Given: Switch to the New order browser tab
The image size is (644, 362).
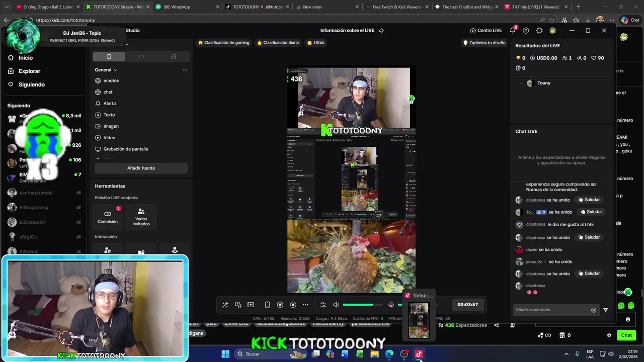Looking at the screenshot, I should click(x=326, y=7).
